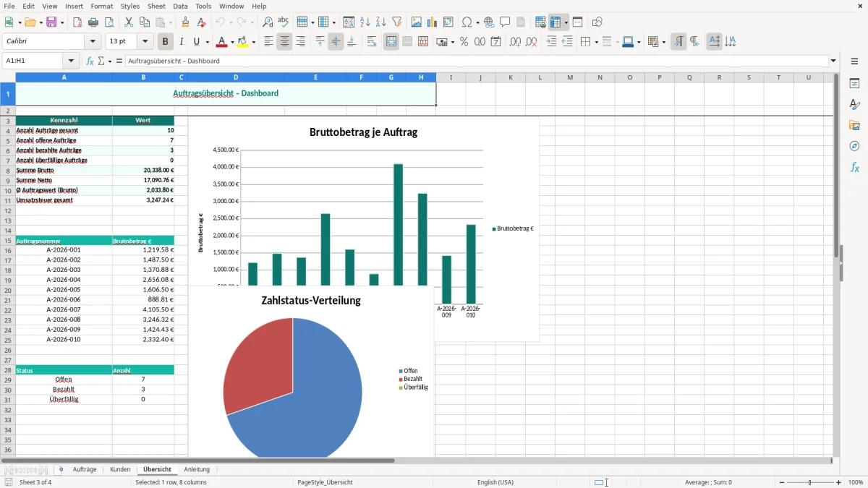Click the zoom in plus button
The image size is (868, 488).
pyautogui.click(x=839, y=482)
